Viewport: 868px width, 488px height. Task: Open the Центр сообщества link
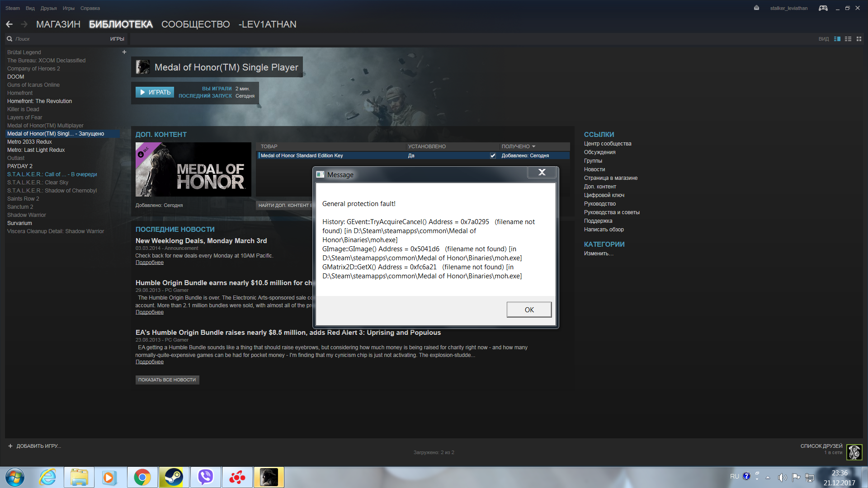[607, 144]
